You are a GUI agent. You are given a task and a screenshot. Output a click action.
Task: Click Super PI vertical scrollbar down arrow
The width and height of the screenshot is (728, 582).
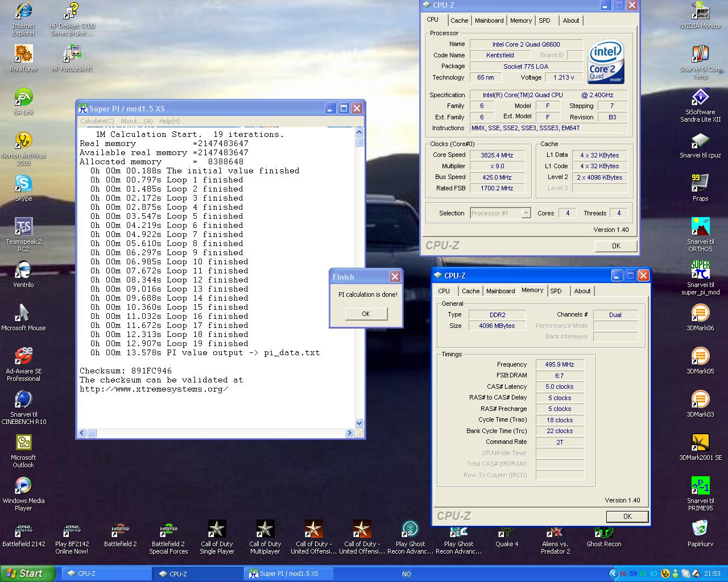coord(359,423)
